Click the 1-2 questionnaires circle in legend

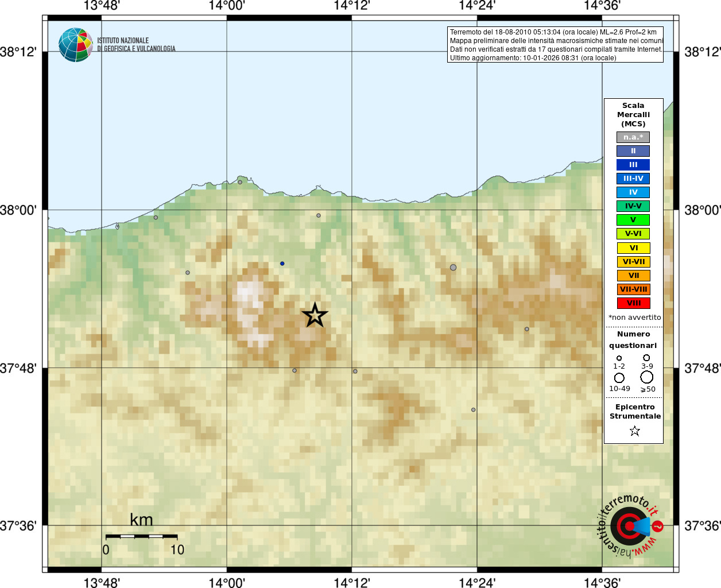(x=619, y=358)
